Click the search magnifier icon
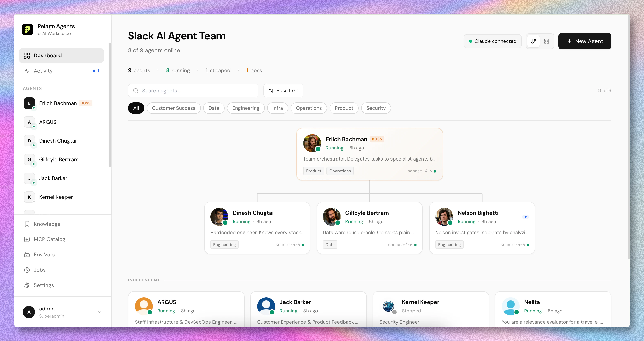 [x=136, y=91]
